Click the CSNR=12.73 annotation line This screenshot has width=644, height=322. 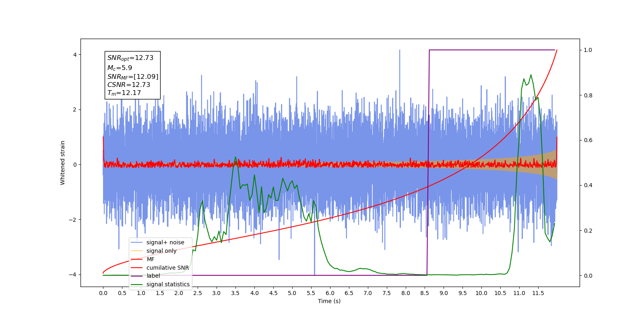coord(129,85)
